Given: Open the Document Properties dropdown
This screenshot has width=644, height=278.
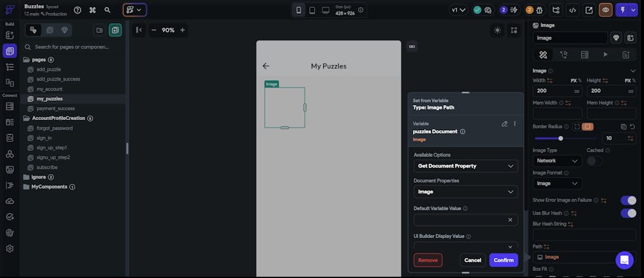Looking at the screenshot, I should click(x=465, y=192).
